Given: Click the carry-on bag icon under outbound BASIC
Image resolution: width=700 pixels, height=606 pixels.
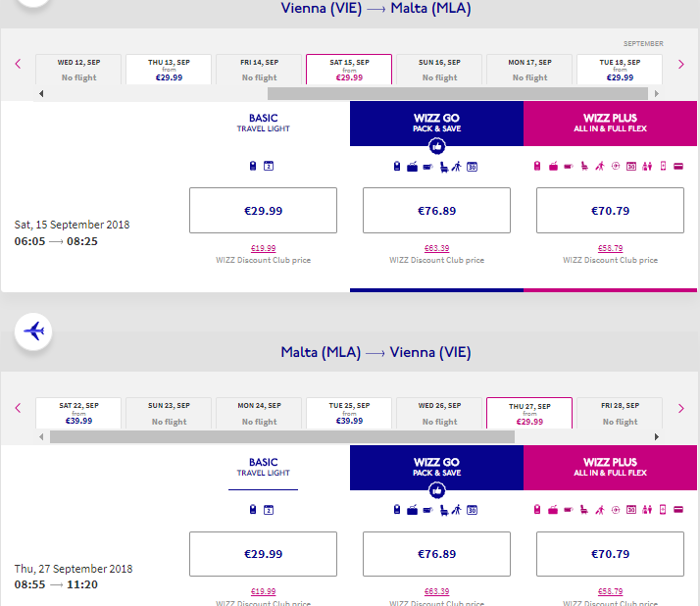Looking at the screenshot, I should point(253,166).
